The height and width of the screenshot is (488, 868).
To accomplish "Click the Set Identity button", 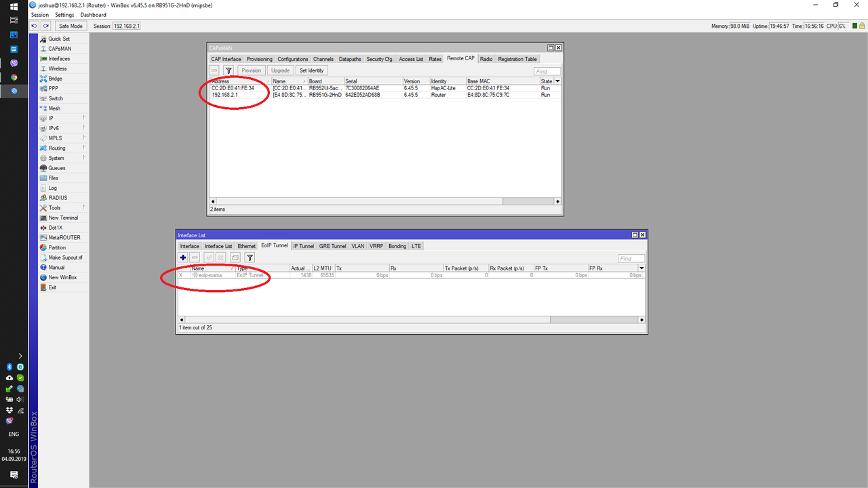I will tap(311, 70).
